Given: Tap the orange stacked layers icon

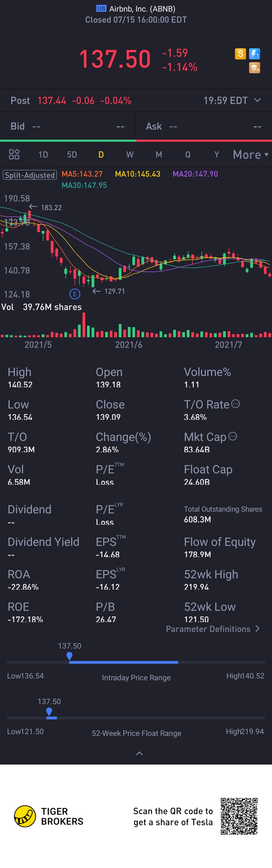Looking at the screenshot, I should point(254,68).
